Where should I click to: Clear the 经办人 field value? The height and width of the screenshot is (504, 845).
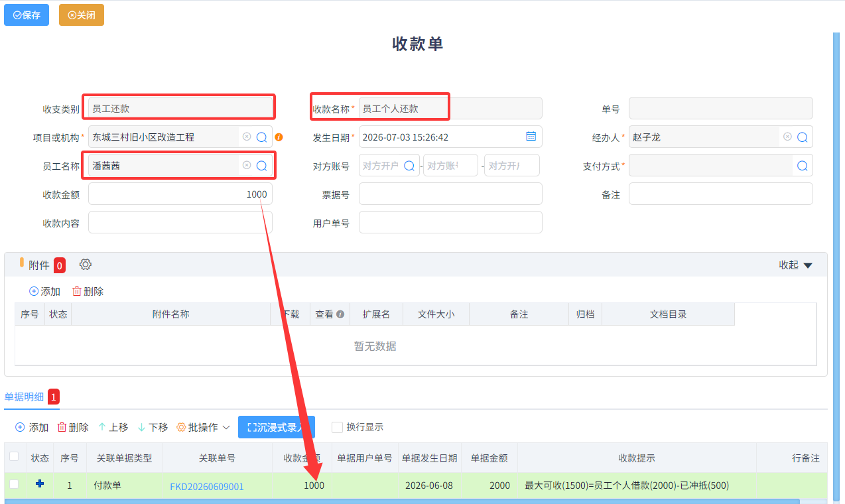click(x=787, y=137)
